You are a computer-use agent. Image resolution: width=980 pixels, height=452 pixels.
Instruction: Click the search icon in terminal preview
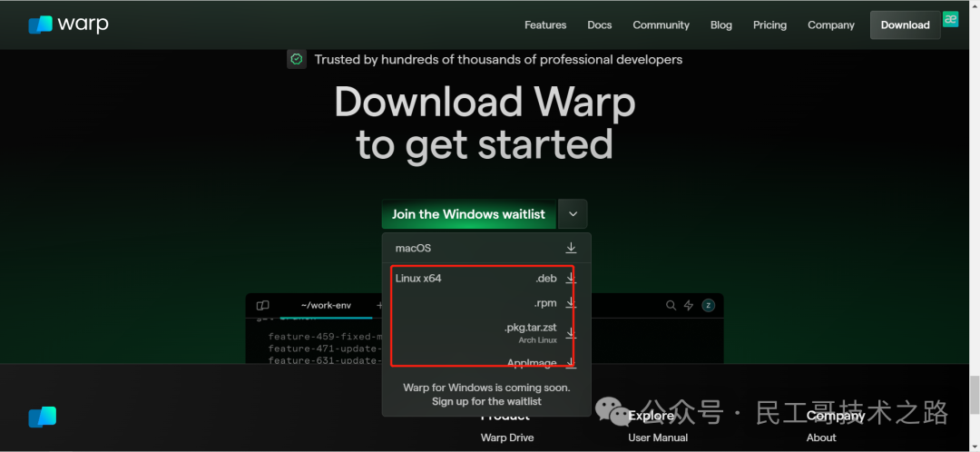tap(671, 306)
